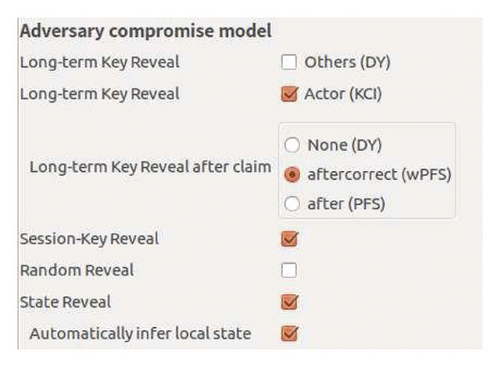Image resolution: width=500 pixels, height=367 pixels.
Task: Click the "State Reveal" label
Action: click(x=66, y=302)
